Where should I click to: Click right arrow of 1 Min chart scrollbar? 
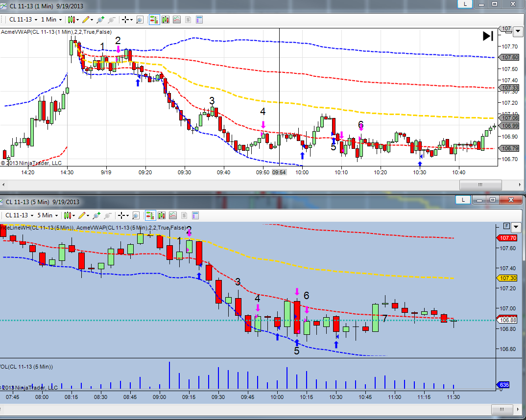(520, 185)
